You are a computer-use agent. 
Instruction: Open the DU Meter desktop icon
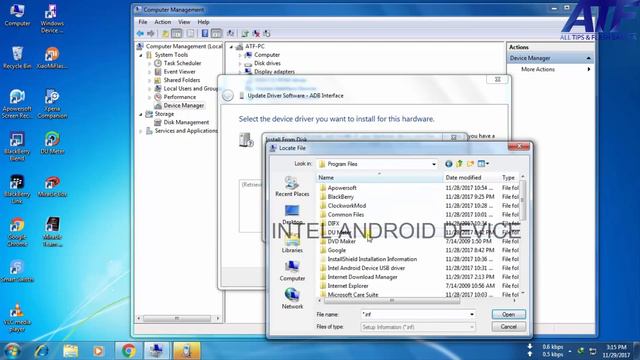[x=52, y=143]
